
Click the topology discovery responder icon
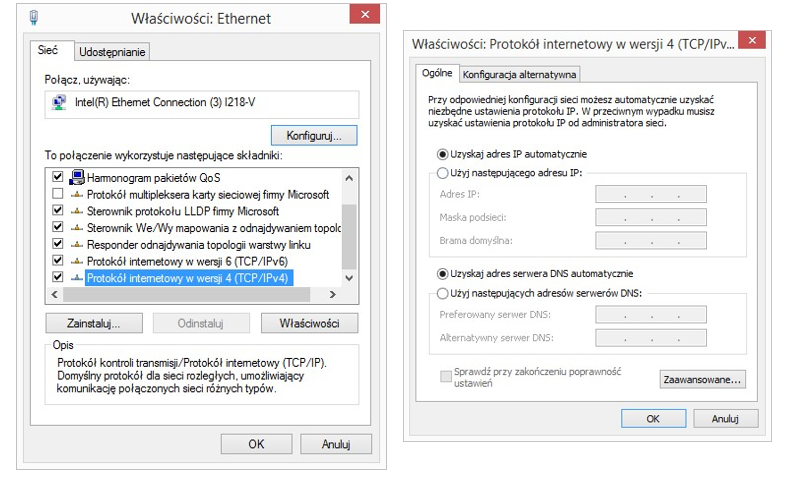coord(76,244)
